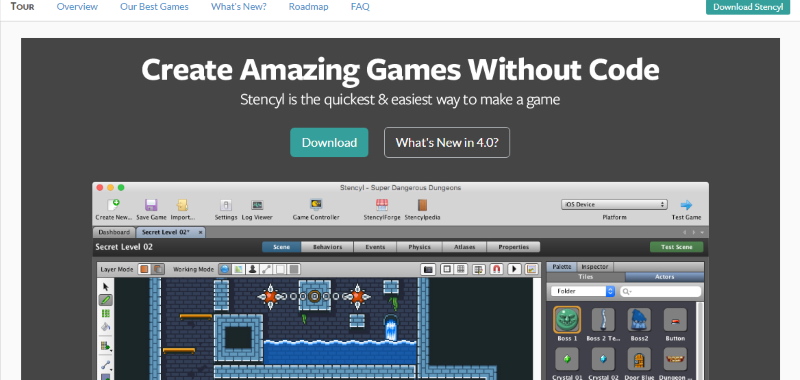Click the Game Controller icon
The image size is (800, 380).
point(316,205)
